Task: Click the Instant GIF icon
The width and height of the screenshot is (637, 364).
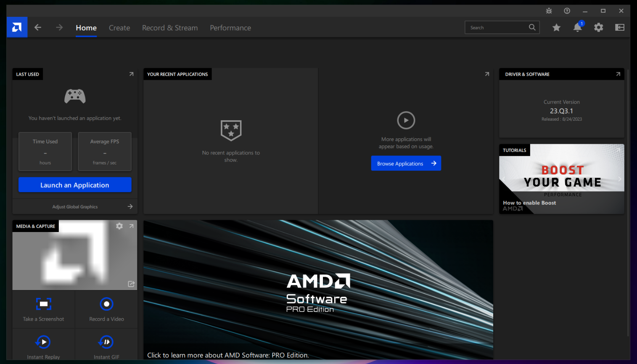Action: tap(106, 342)
